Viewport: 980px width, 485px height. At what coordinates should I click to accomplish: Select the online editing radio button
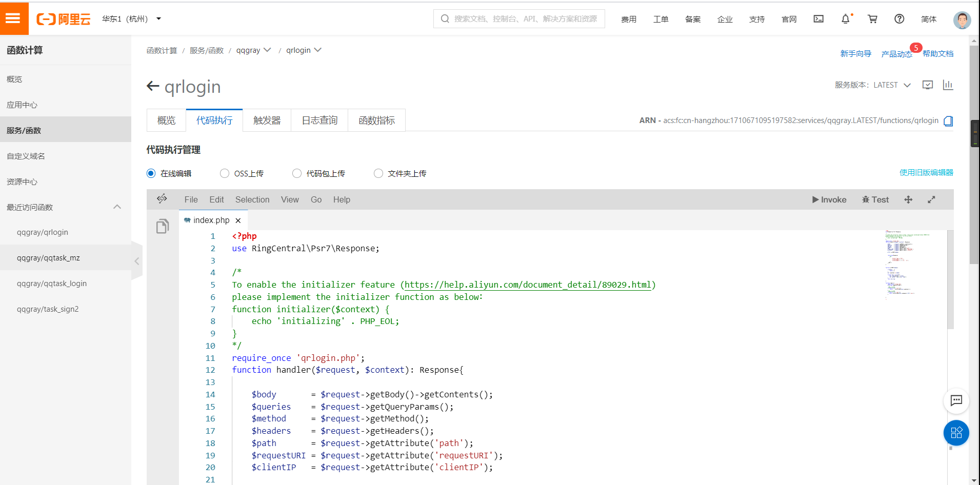click(x=151, y=173)
